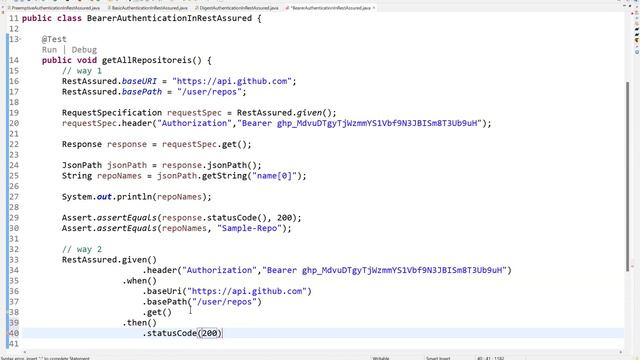Click the cursor position indicator in status bar
The height and width of the screenshot is (360, 640).
pos(490,358)
